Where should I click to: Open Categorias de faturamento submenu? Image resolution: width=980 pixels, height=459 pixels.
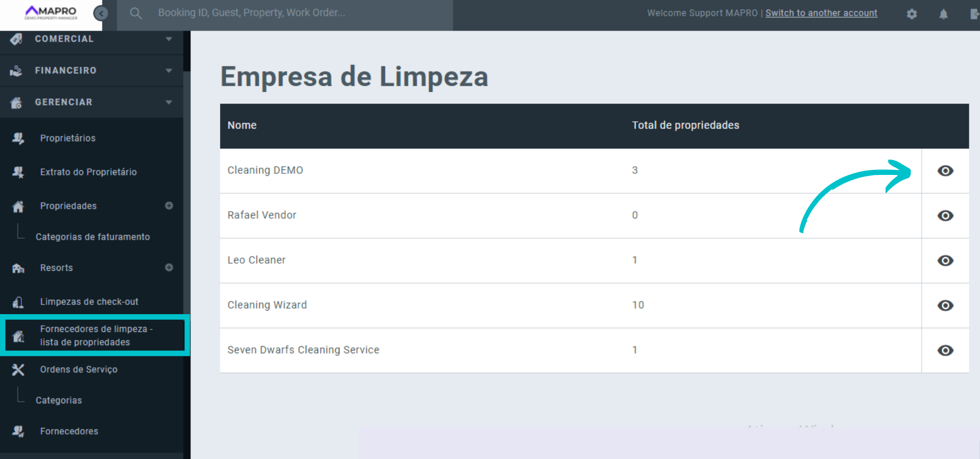pyautogui.click(x=92, y=237)
